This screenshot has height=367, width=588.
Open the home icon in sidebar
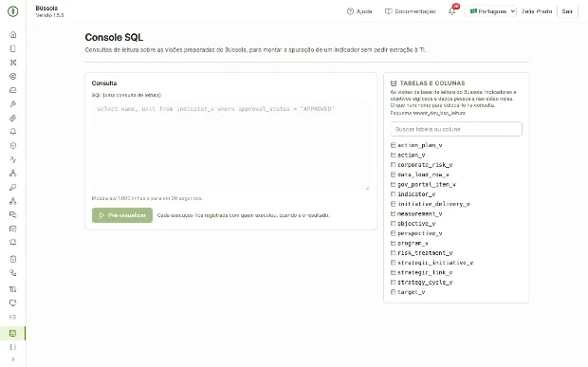pyautogui.click(x=12, y=35)
